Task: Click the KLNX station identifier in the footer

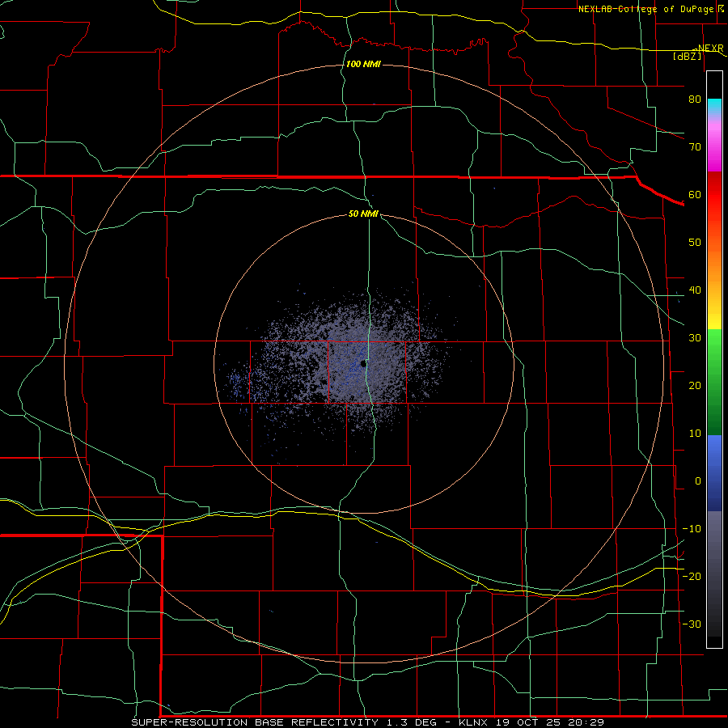Action: pos(472,722)
